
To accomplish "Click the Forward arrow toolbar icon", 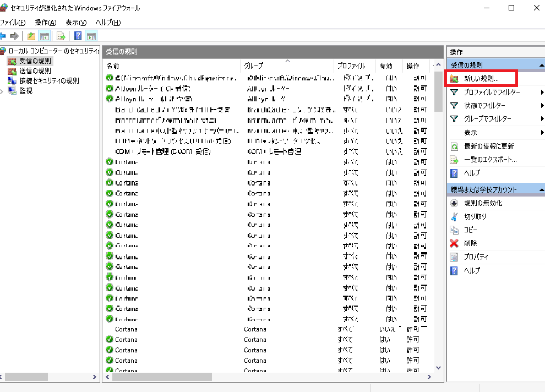I will tap(14, 36).
